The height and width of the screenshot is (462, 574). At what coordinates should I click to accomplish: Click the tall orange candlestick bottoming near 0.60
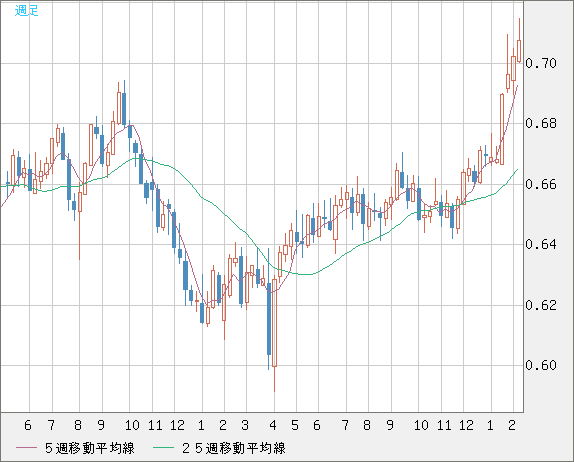pos(274,323)
